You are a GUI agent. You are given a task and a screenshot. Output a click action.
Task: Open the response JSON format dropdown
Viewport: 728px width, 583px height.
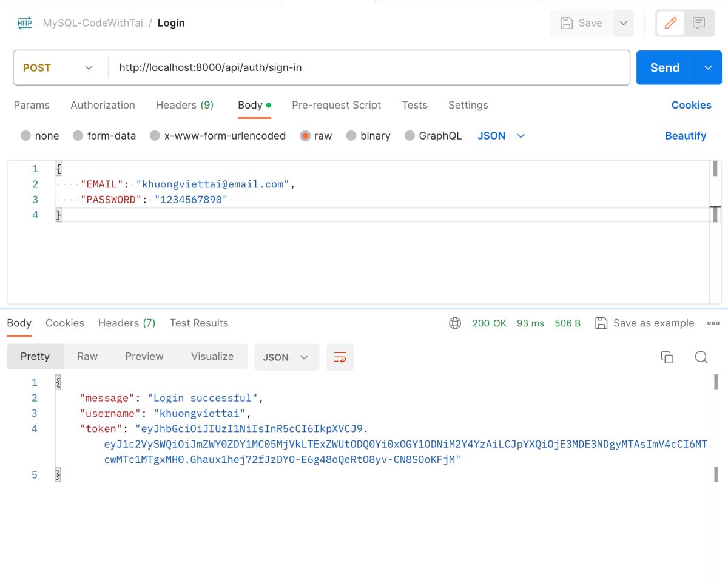pyautogui.click(x=286, y=357)
